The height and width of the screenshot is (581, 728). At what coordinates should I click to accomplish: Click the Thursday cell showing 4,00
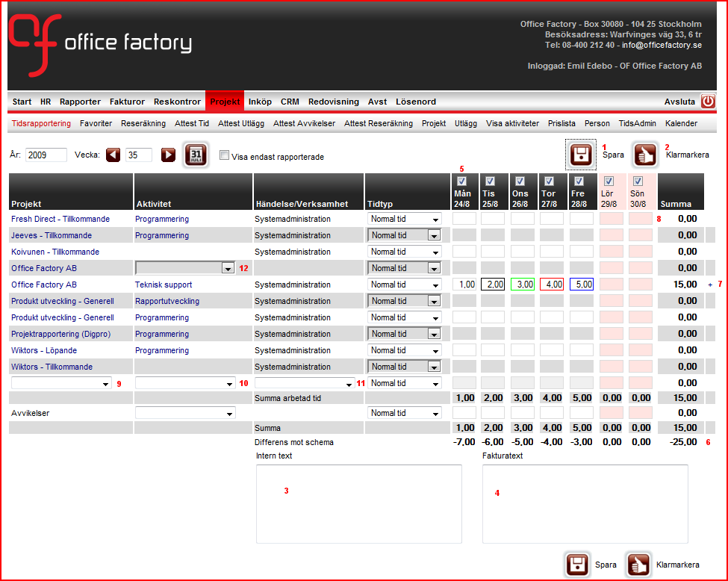[552, 285]
